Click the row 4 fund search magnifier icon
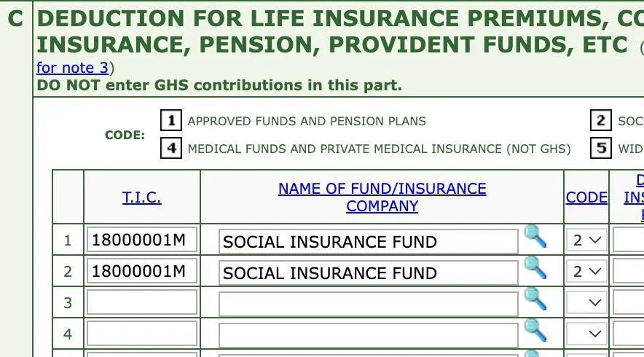This screenshot has height=357, width=644. click(535, 330)
